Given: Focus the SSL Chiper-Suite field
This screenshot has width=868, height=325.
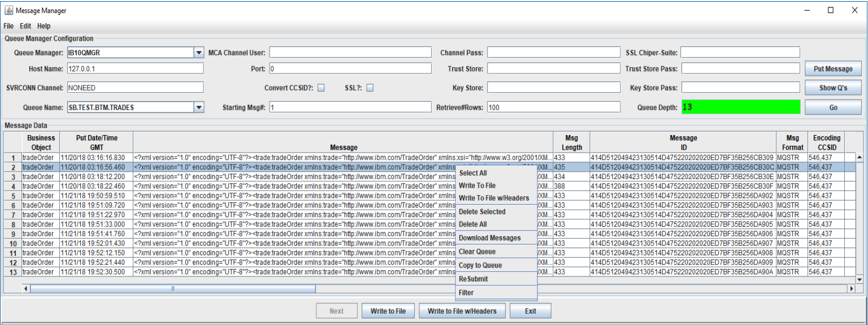Looking at the screenshot, I should coord(740,52).
